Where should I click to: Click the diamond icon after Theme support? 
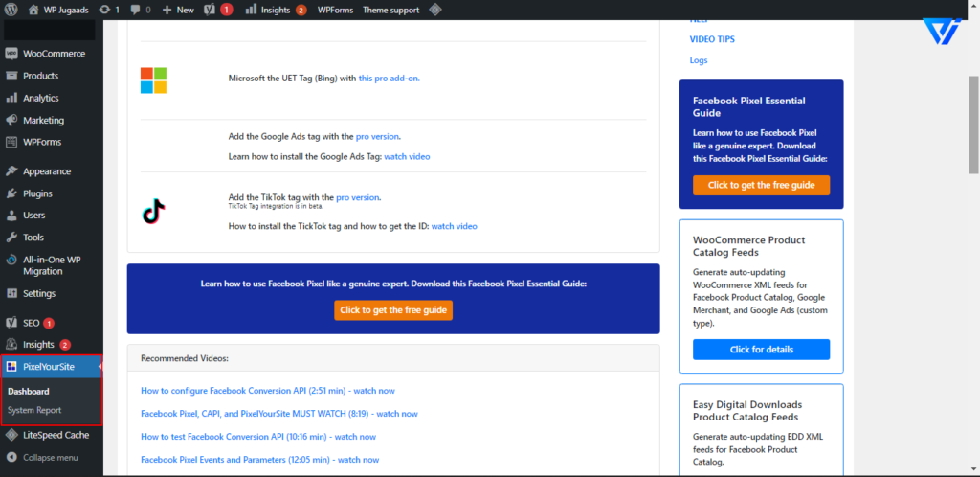click(435, 10)
